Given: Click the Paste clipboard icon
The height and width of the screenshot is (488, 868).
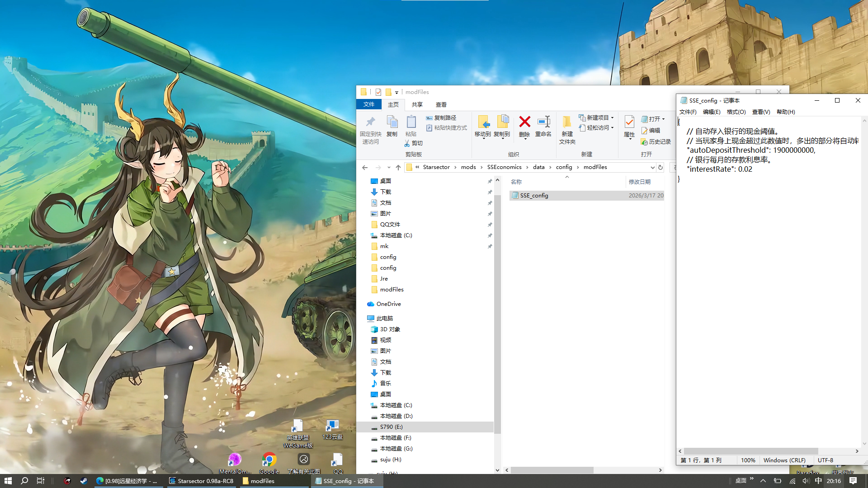Looking at the screenshot, I should click(x=411, y=122).
